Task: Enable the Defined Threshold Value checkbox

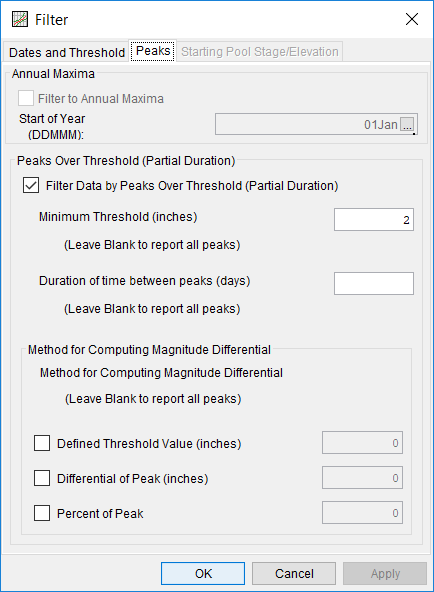Action: point(42,443)
